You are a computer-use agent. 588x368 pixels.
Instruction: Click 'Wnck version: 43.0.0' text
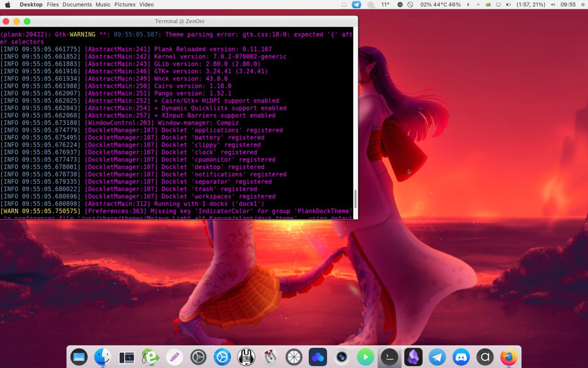191,79
